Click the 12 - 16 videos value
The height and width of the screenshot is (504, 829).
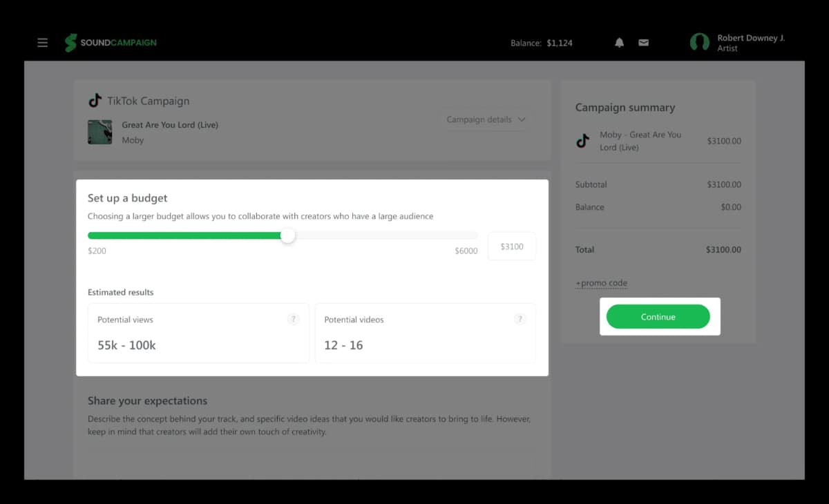click(343, 345)
